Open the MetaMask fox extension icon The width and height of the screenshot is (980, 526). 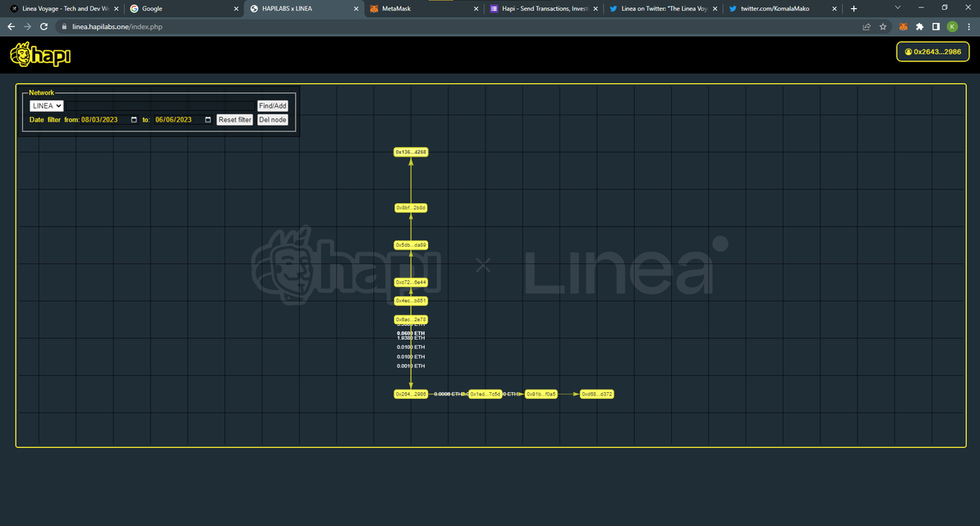point(904,26)
